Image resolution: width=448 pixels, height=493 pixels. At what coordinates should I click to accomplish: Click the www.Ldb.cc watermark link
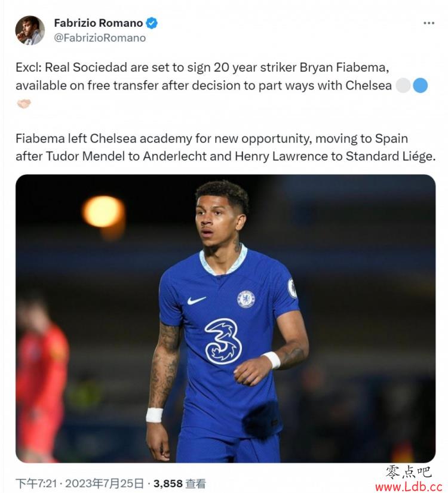(x=409, y=486)
